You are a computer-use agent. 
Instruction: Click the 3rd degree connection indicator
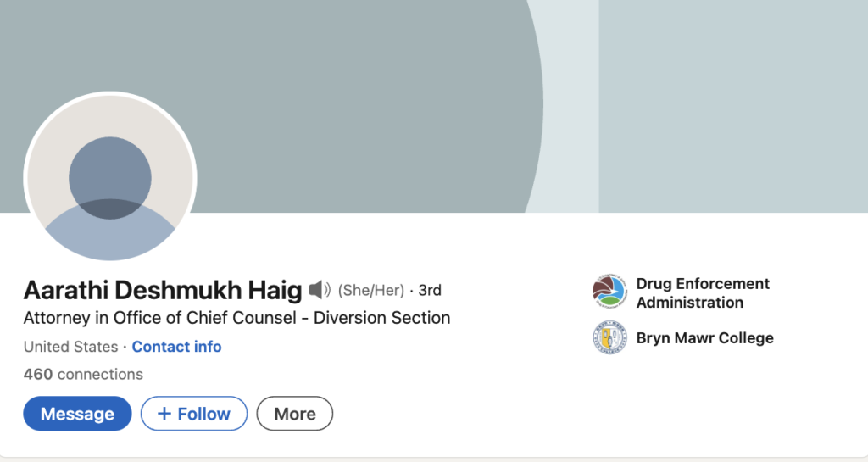click(430, 291)
